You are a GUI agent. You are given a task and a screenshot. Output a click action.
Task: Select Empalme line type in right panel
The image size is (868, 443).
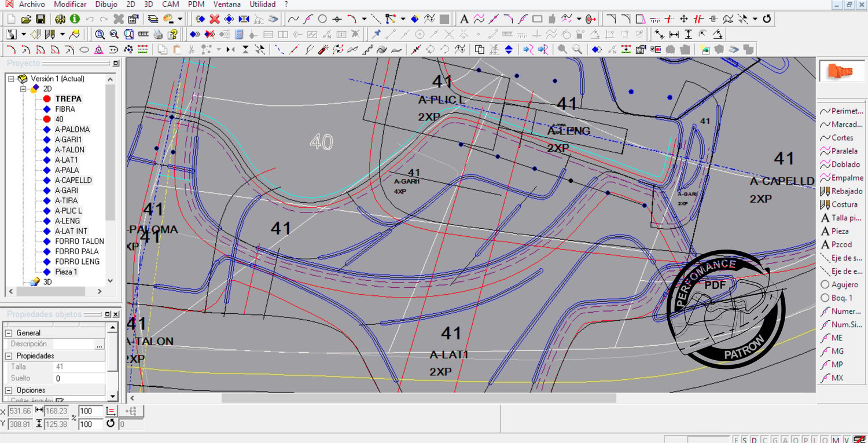[842, 178]
